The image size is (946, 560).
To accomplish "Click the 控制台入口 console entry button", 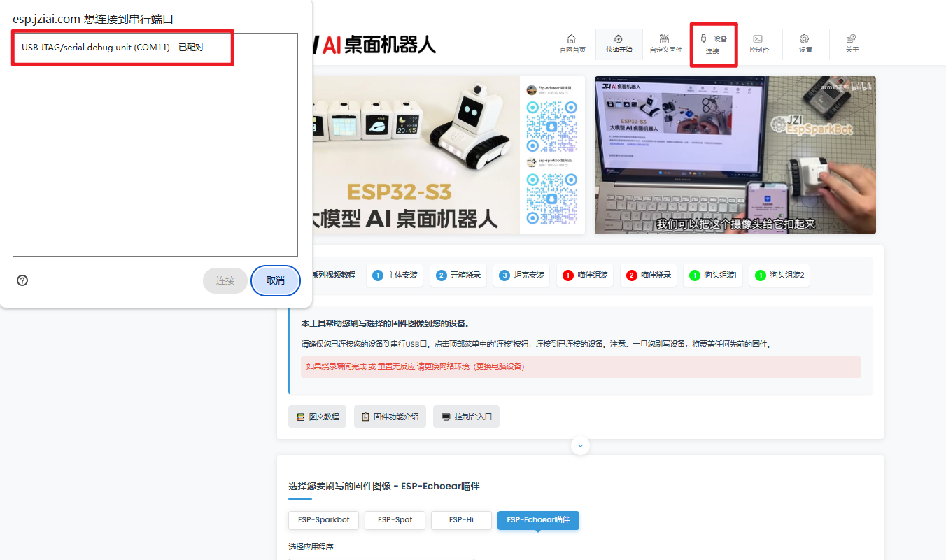I will pos(466,417).
